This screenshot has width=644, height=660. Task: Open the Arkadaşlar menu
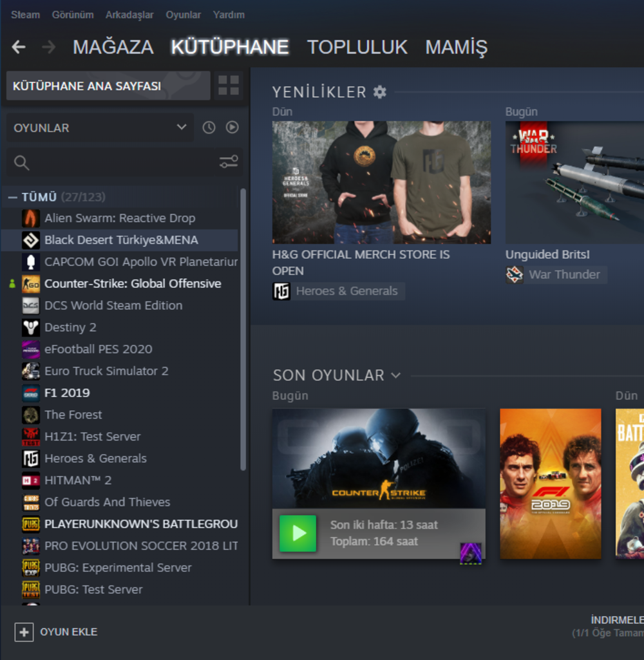(x=129, y=15)
